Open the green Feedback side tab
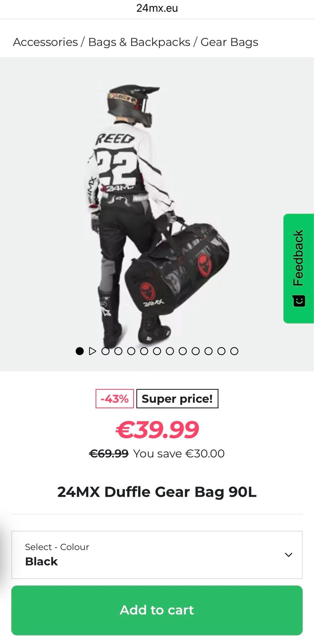 pyautogui.click(x=299, y=268)
